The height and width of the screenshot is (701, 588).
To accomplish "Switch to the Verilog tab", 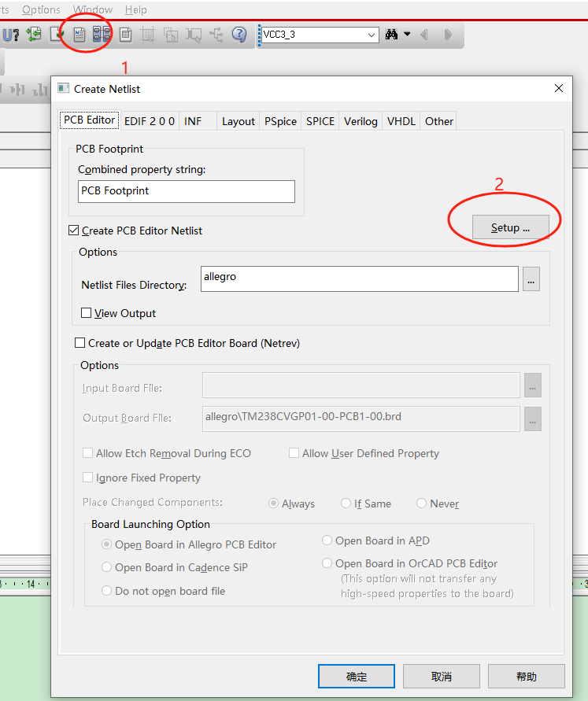I will point(361,121).
